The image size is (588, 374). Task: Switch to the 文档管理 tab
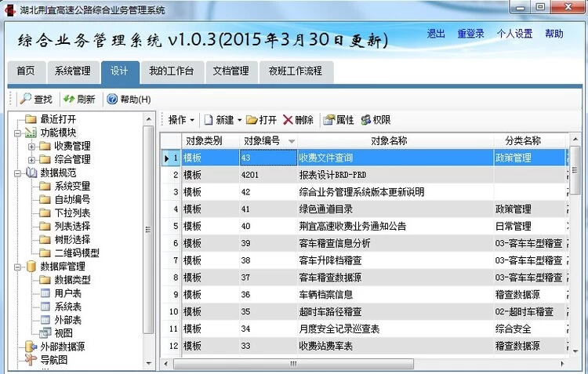230,71
